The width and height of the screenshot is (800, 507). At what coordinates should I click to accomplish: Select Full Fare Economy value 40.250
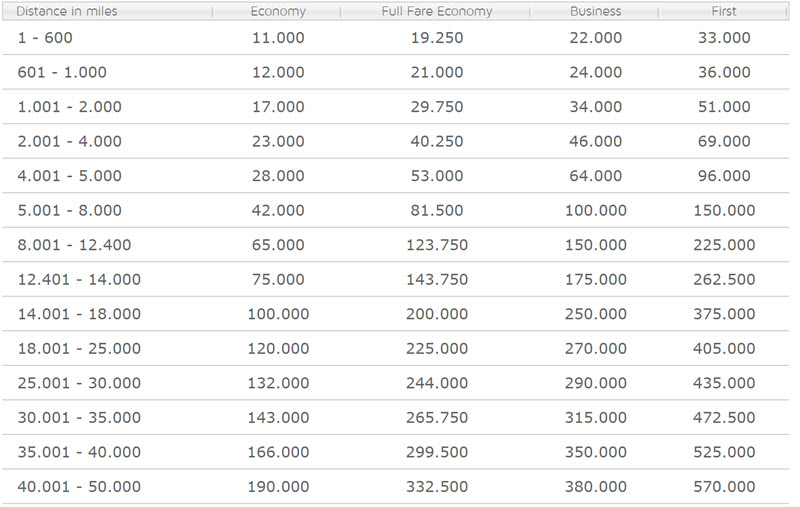[437, 141]
